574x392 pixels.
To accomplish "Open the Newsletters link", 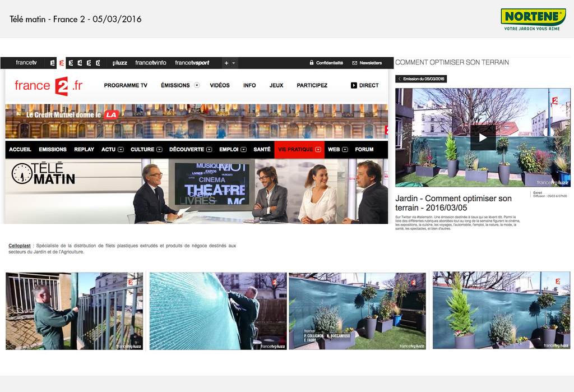I will click(367, 63).
